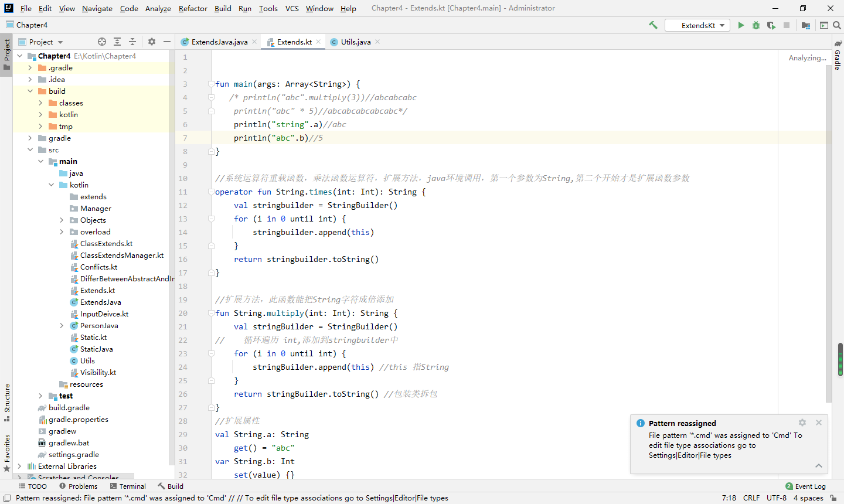This screenshot has height=504, width=844.
Task: Open the Navigate menu
Action: point(97,8)
